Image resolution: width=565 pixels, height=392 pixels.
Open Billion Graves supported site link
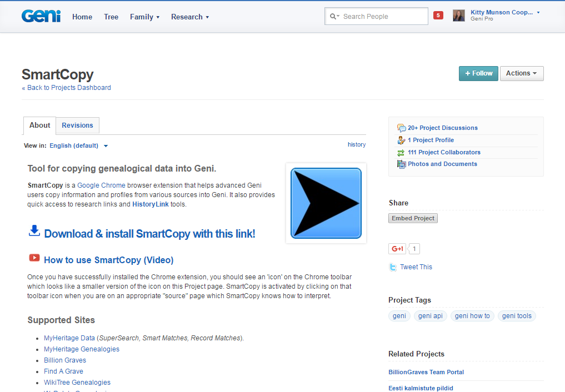[x=65, y=360]
